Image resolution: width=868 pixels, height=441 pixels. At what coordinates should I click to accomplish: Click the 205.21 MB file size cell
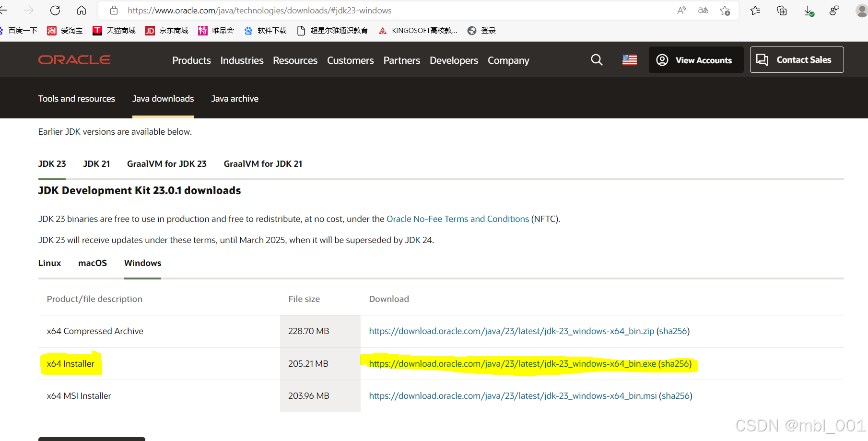320,364
